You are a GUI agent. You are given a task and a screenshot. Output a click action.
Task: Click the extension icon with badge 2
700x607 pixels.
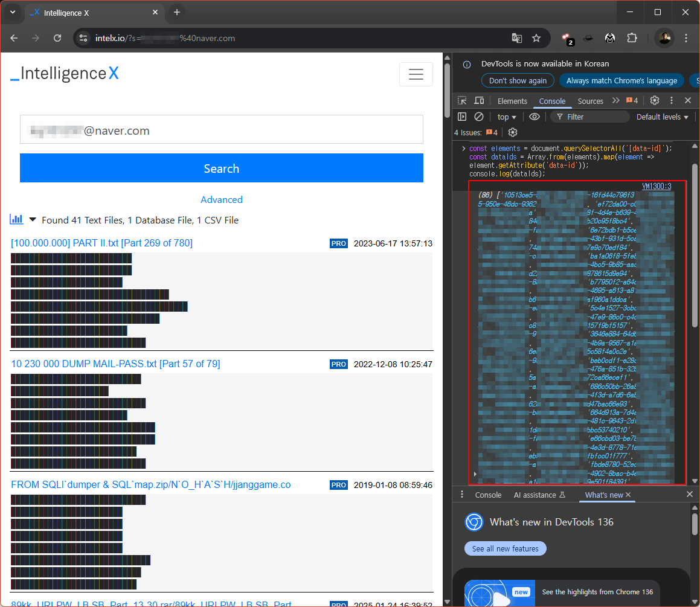tap(567, 39)
